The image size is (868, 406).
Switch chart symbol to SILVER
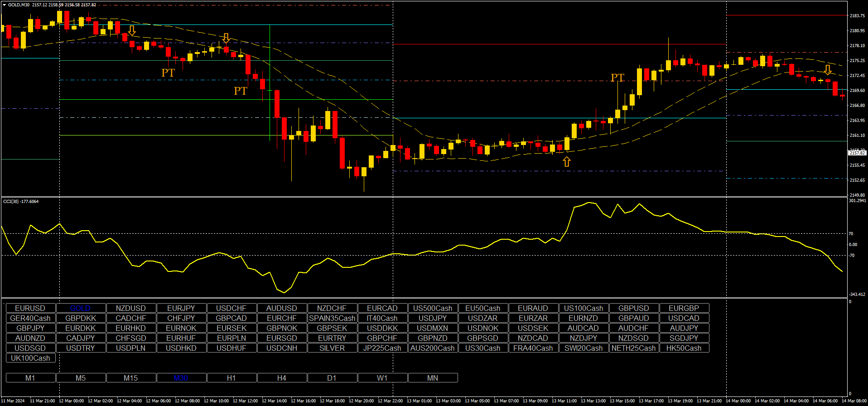332,348
